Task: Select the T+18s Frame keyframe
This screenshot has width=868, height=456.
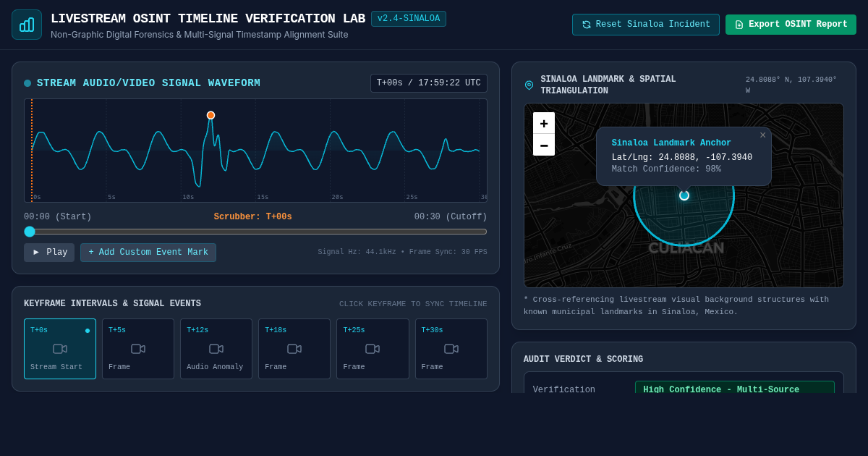Action: (x=294, y=349)
